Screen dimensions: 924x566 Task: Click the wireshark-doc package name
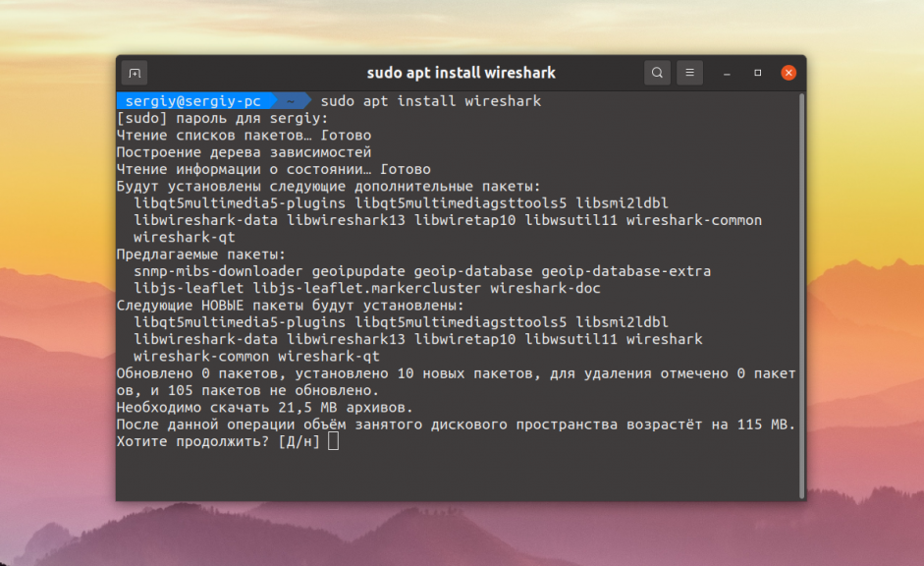pyautogui.click(x=546, y=288)
